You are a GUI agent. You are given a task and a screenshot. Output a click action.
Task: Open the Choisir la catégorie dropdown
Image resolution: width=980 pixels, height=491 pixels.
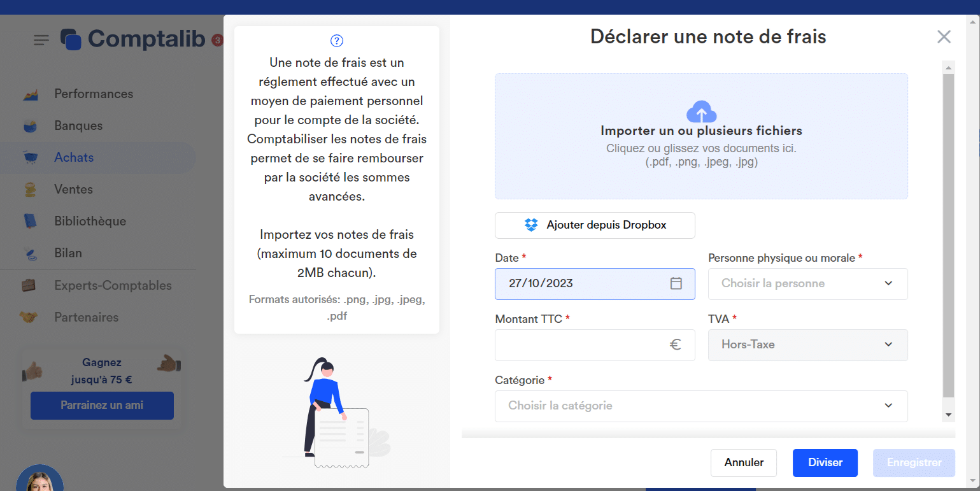coord(700,406)
